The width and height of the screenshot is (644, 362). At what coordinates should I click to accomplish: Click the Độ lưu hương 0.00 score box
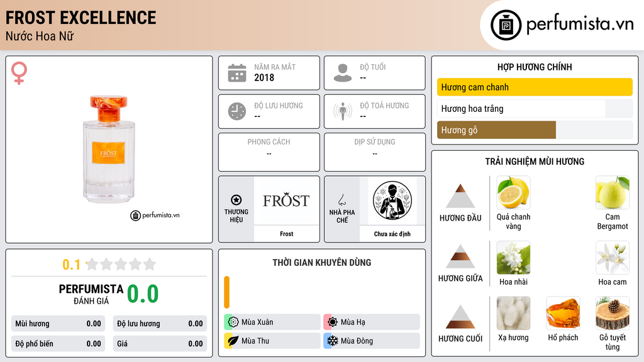coord(160,324)
